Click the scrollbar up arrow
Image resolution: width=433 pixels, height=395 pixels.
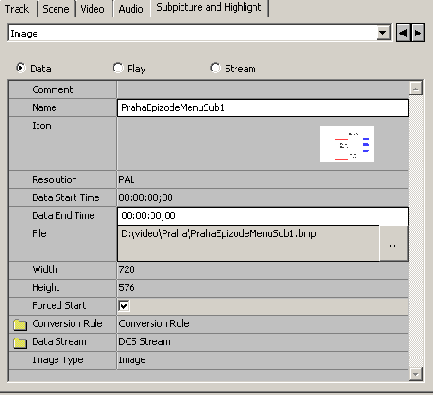coord(416,88)
